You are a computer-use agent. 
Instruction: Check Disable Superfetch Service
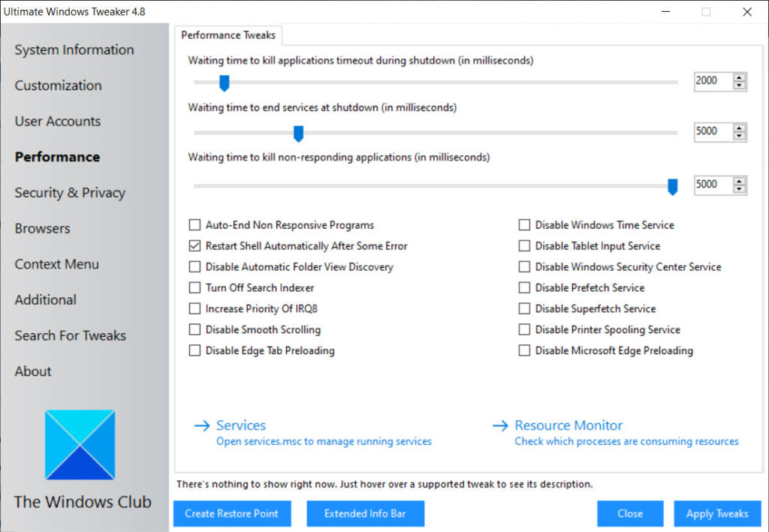pos(524,308)
